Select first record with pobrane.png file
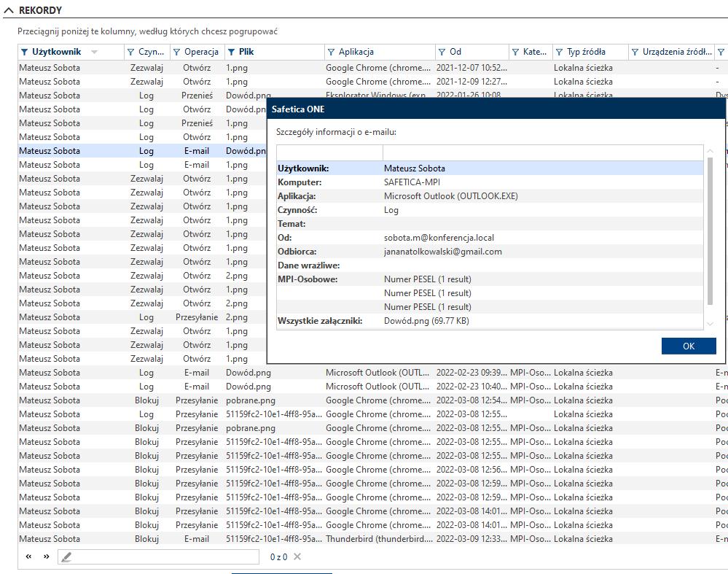Screen dimensions: 728x574 tap(291, 400)
